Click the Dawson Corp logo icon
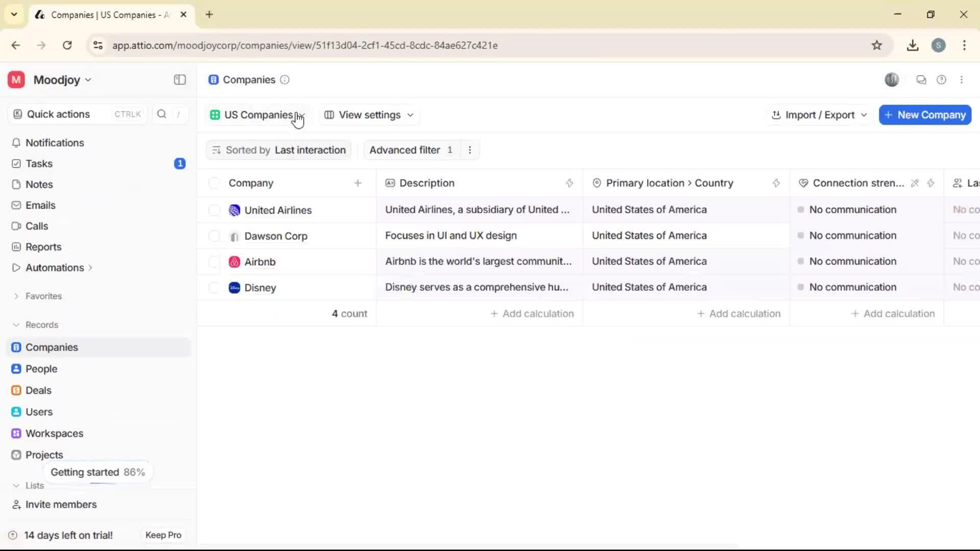 234,236
